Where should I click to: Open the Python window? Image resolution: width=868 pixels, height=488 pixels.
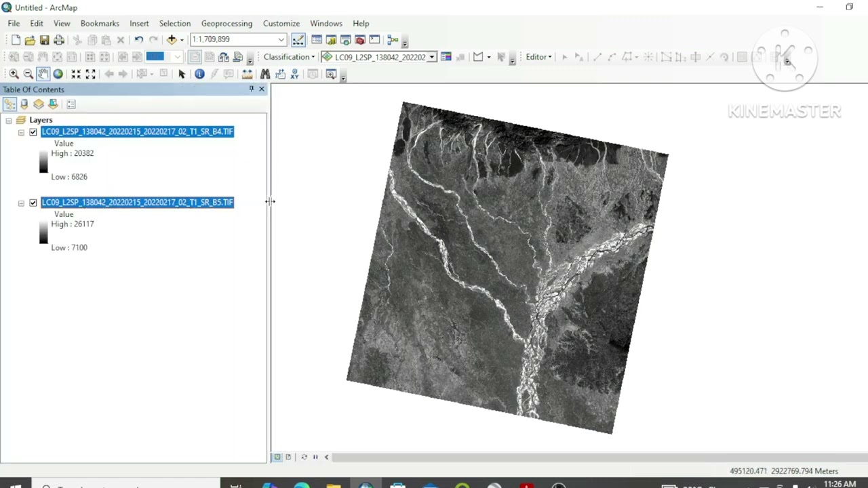coord(374,40)
